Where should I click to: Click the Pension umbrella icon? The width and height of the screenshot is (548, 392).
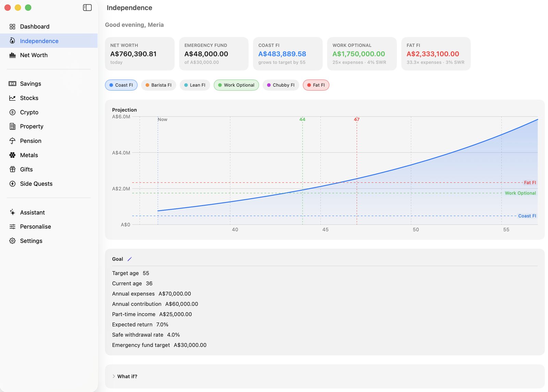click(12, 141)
